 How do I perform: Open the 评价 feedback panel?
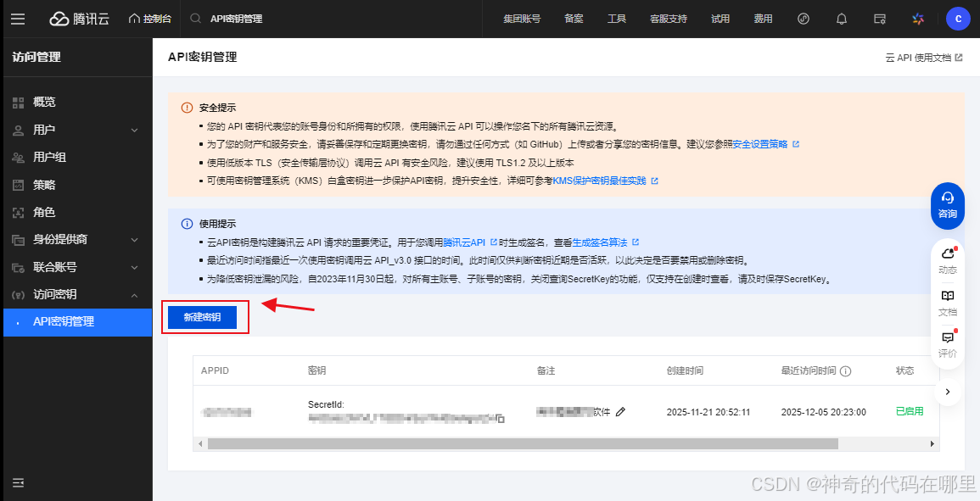948,344
